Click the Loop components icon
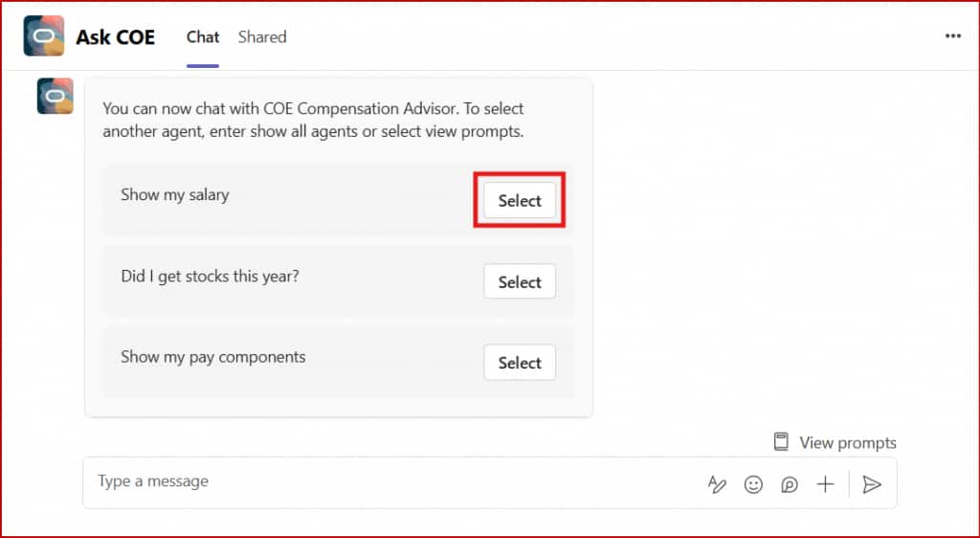Screen dimensions: 980x538 789,484
